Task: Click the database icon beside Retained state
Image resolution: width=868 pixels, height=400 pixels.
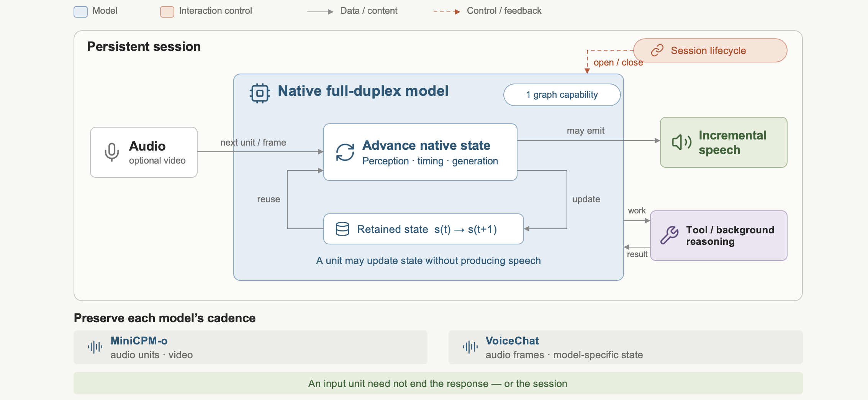Action: [342, 229]
